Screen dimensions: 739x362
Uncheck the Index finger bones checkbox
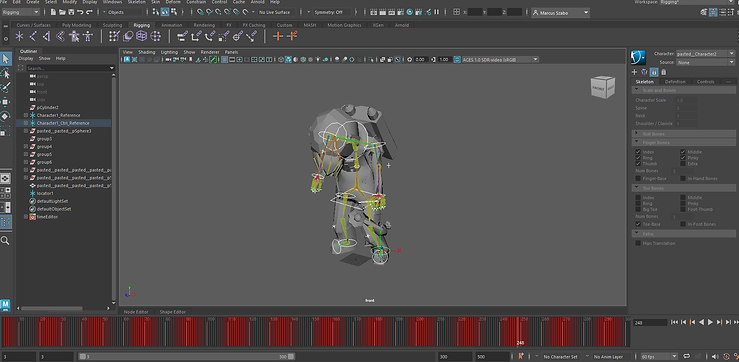638,152
